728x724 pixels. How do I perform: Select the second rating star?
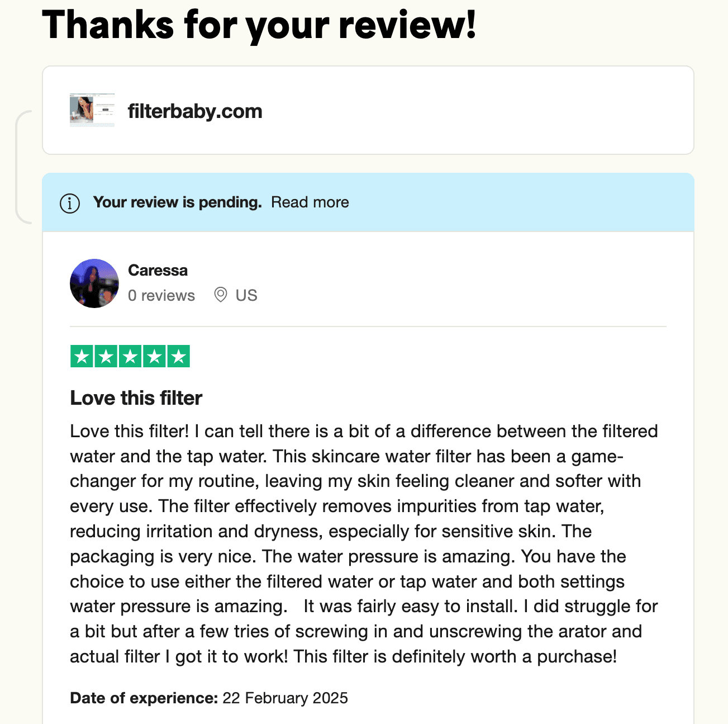(106, 355)
